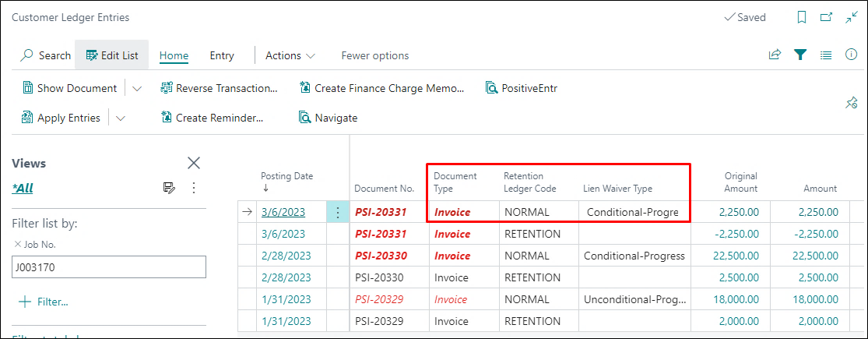This screenshot has height=339, width=868.
Task: Click the bookmark icon in the header
Action: pyautogui.click(x=802, y=17)
